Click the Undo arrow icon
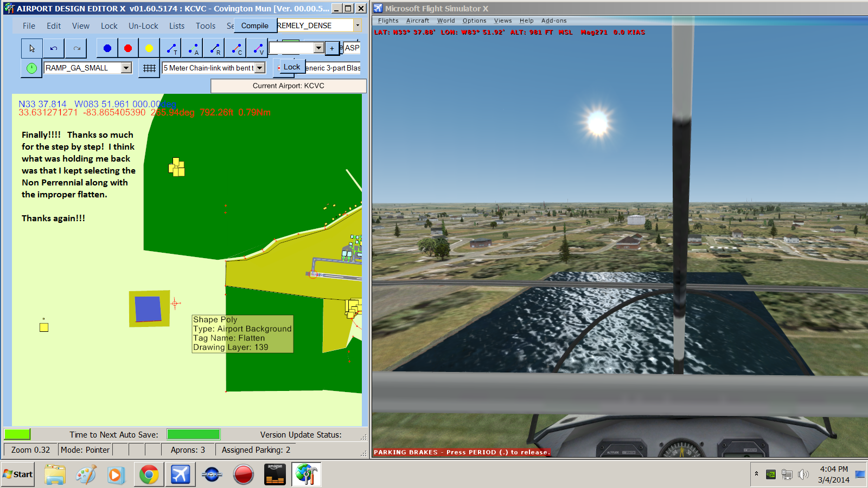Screen dimensions: 868x488 coord(53,48)
